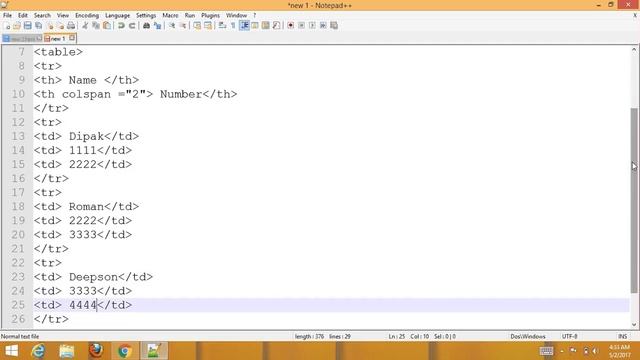Screen dimensions: 640x360
Task: Open Google Chrome from the taskbar
Action: click(125, 351)
